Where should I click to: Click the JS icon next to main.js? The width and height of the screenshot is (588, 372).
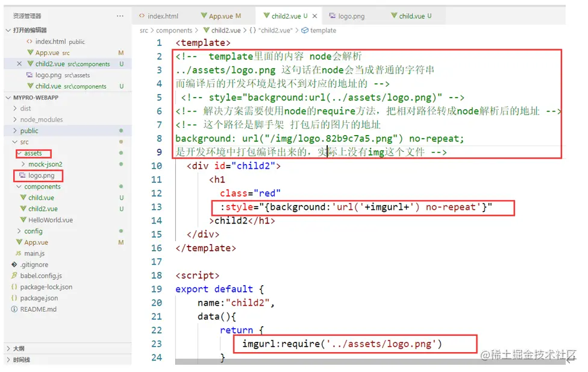20,253
